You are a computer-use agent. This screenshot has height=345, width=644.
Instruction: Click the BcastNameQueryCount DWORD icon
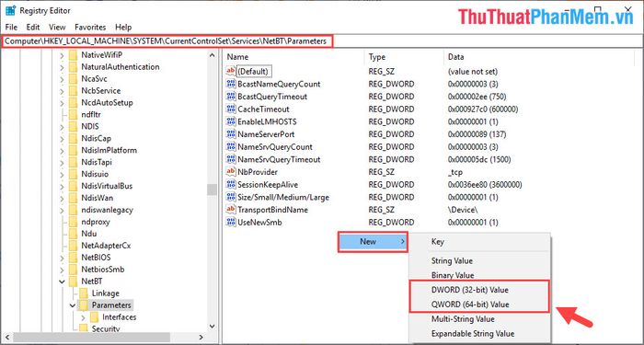[231, 84]
